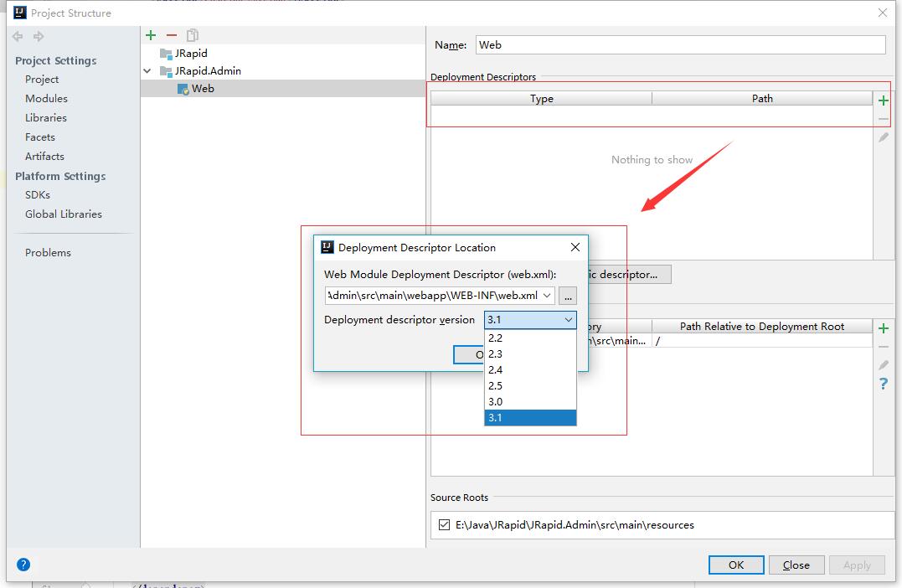Add a deployment descriptor via the green plus
Image resolution: width=902 pixels, height=588 pixels.
click(884, 101)
